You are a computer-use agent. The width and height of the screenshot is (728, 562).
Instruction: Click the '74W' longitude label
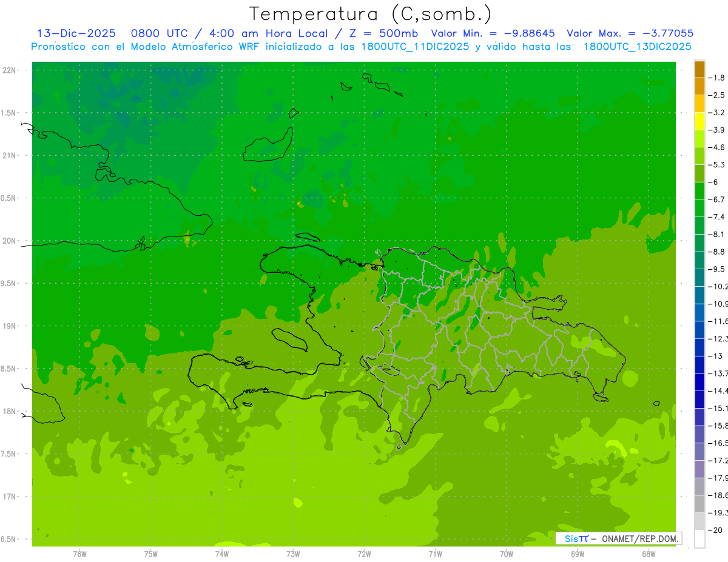click(x=222, y=554)
